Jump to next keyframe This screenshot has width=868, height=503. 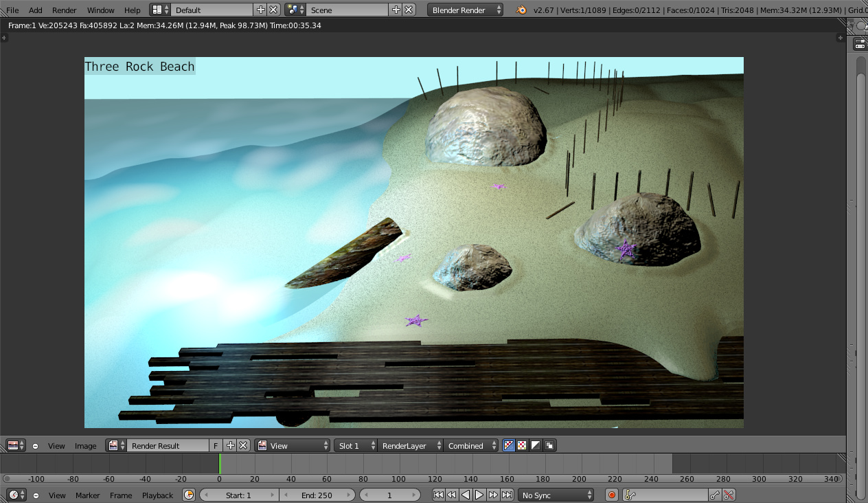point(493,495)
